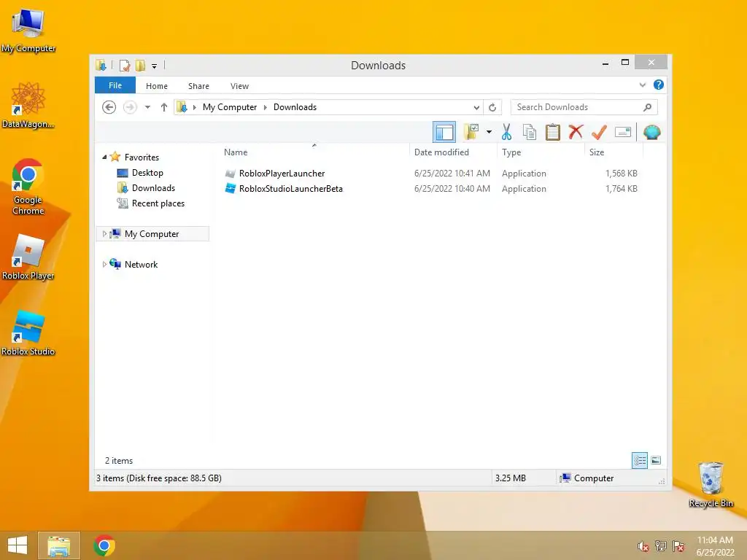Open the address bar history dropdown
The width and height of the screenshot is (747, 560).
click(x=476, y=107)
